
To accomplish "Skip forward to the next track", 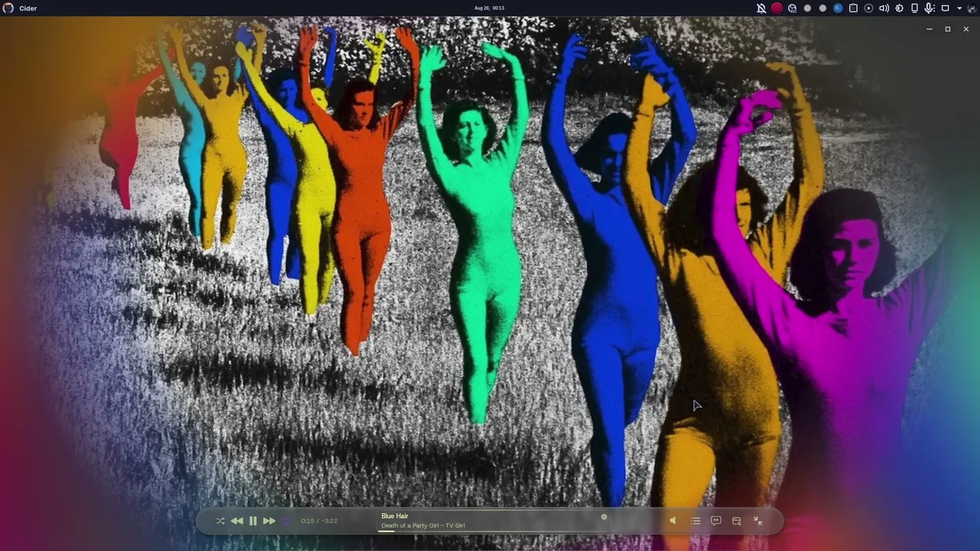I will (269, 521).
